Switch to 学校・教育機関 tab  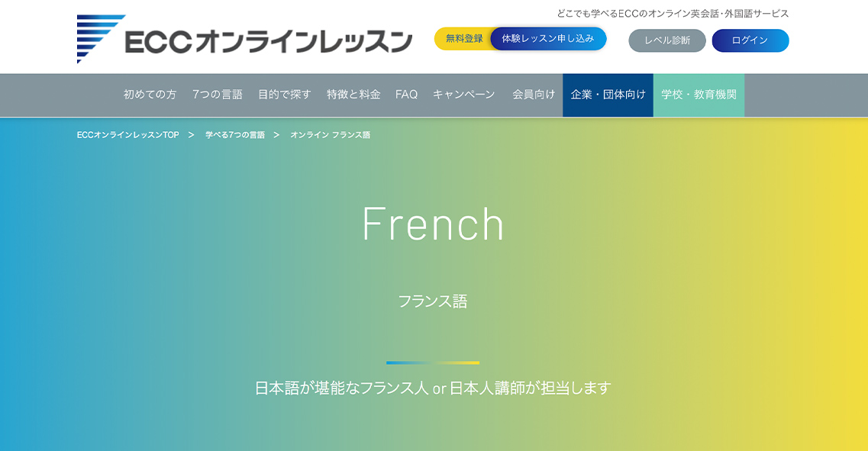(x=699, y=95)
